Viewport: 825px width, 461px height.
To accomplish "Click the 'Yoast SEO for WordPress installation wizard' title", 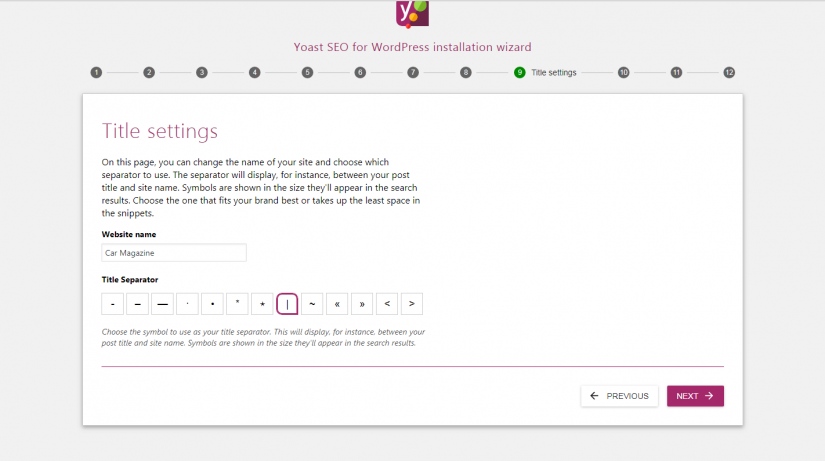I will 412,47.
